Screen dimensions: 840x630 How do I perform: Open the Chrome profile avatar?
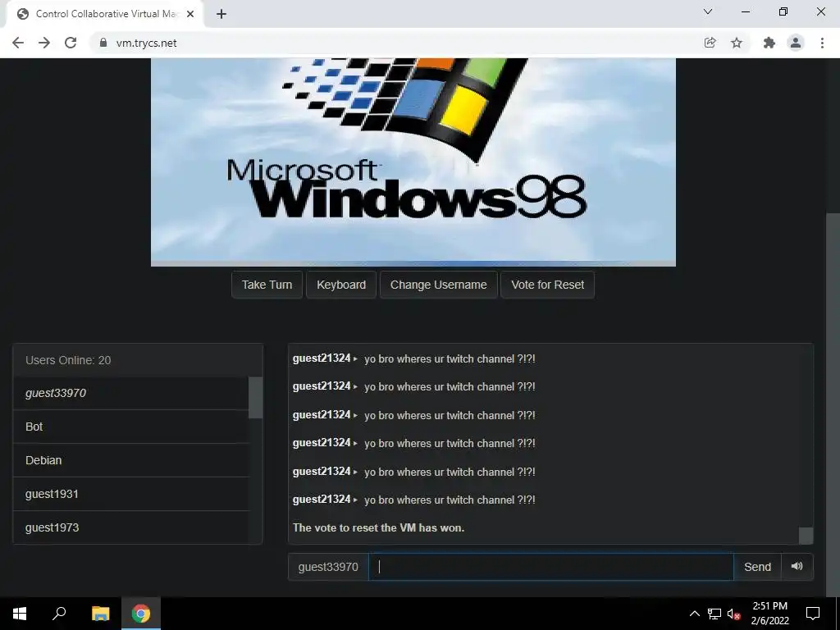796,43
